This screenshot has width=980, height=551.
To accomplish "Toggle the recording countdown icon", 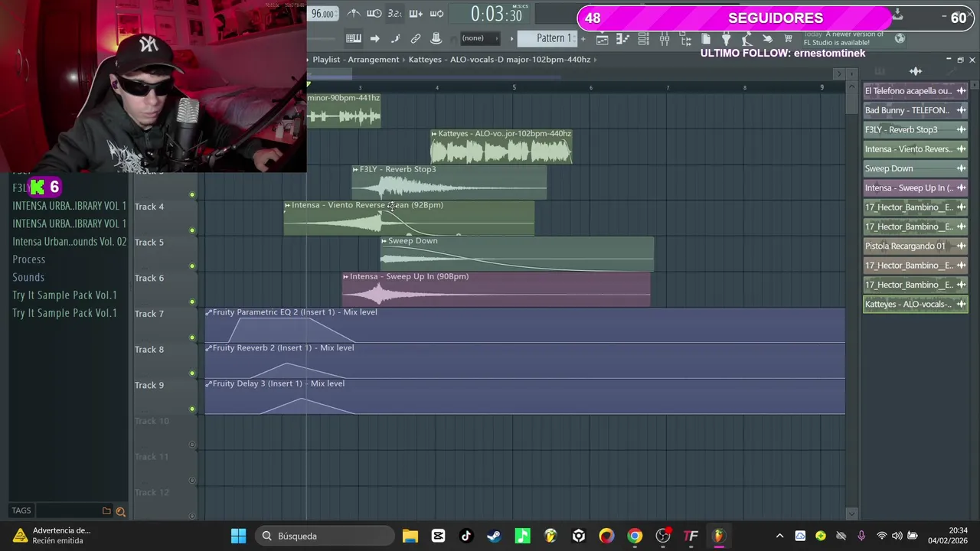I will tap(395, 14).
